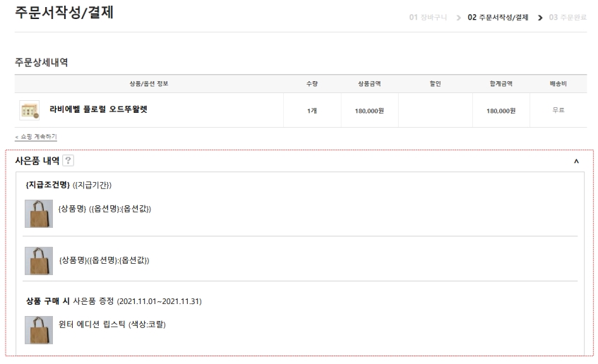Click the 상품/옵션 정보 column header
598x364 pixels.
(x=148, y=84)
